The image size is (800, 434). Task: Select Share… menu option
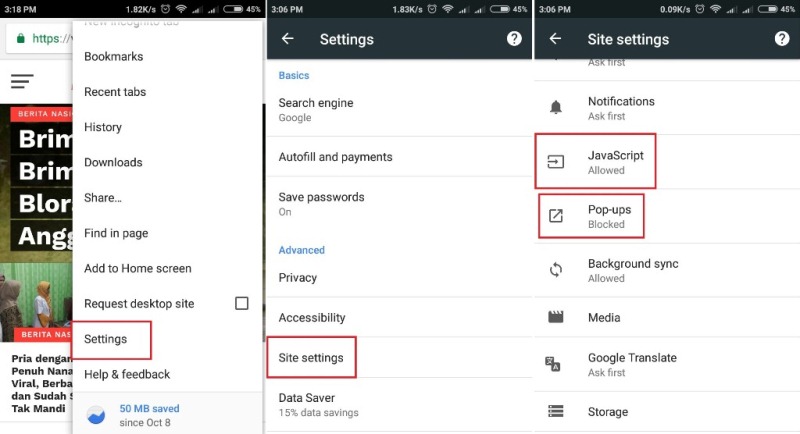point(167,198)
